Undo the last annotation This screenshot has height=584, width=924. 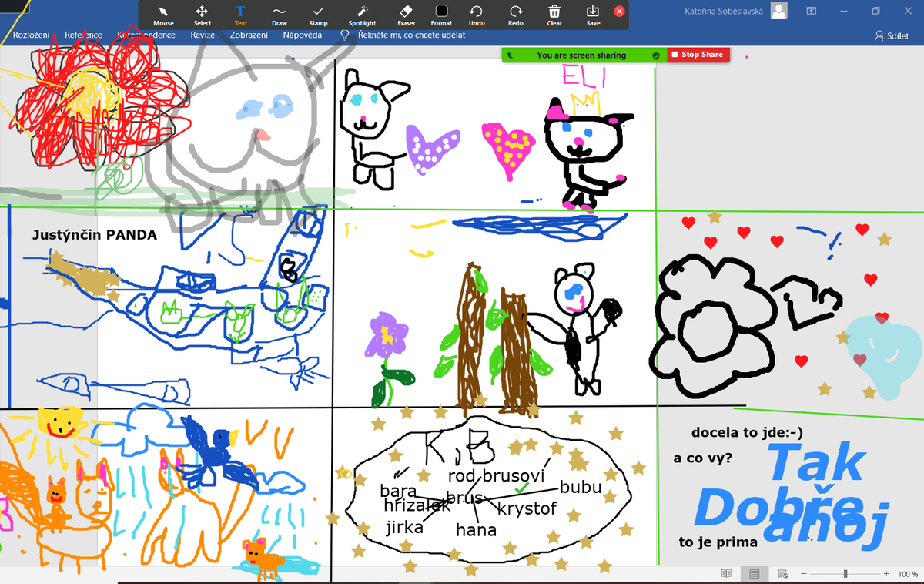coord(477,15)
